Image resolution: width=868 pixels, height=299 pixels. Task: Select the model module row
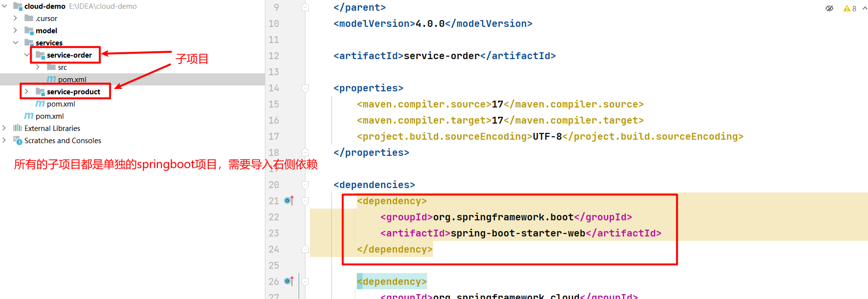(132, 30)
